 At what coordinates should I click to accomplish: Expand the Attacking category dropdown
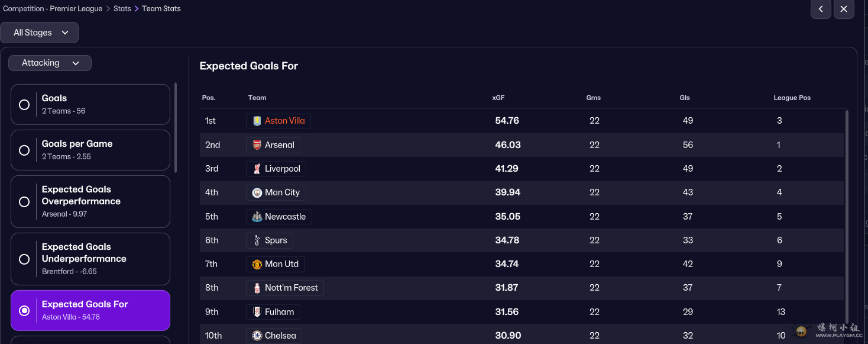[50, 63]
